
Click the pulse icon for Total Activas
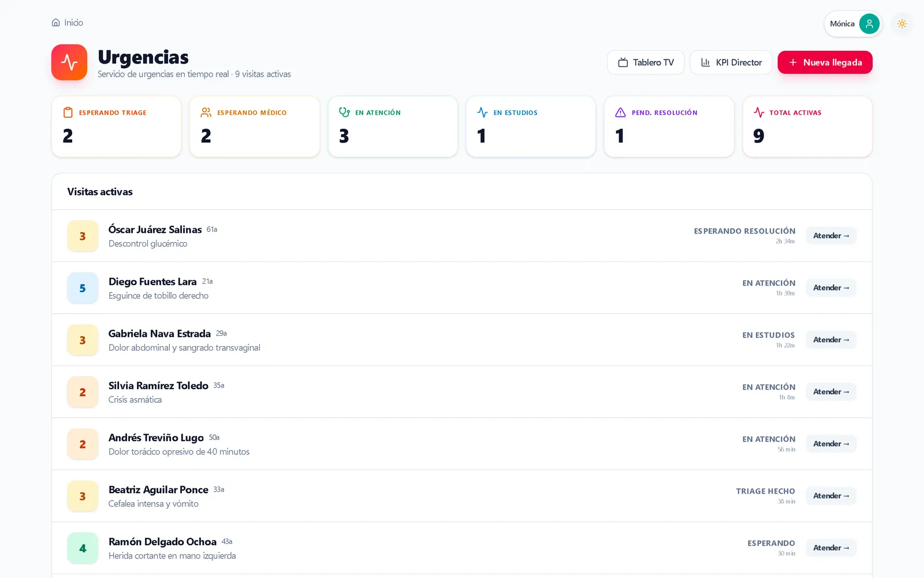(x=759, y=113)
